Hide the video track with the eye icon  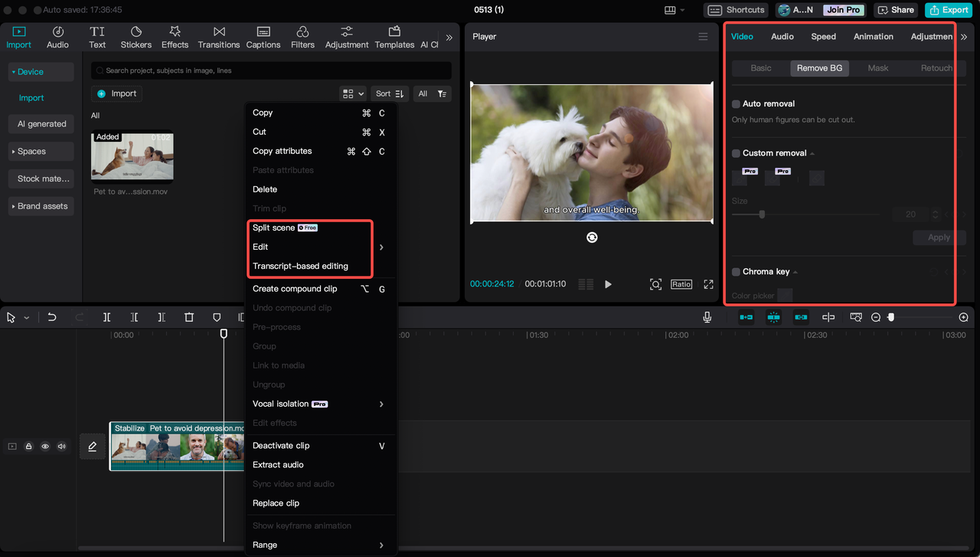coord(44,446)
